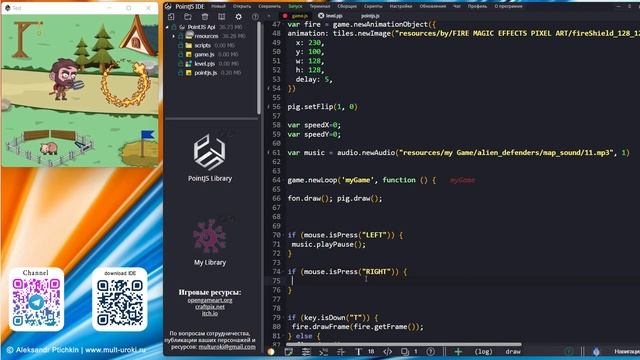Click the green Запуск menu item
The image size is (640, 360).
coord(295,7)
